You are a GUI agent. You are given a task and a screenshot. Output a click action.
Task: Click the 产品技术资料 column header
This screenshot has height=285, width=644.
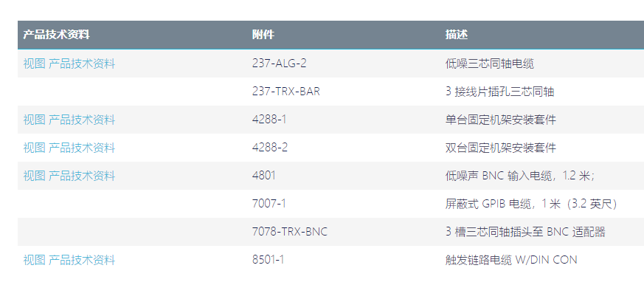point(56,35)
